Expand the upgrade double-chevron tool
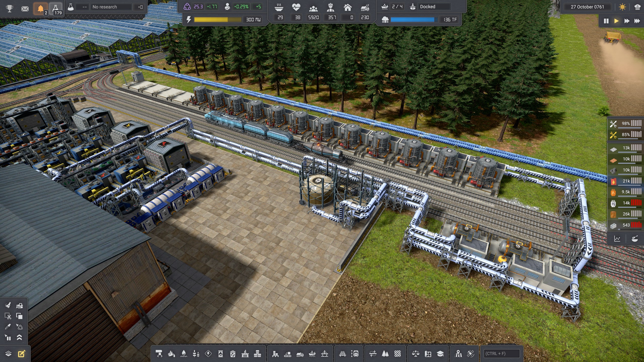The height and width of the screenshot is (362, 644). pos(19,337)
